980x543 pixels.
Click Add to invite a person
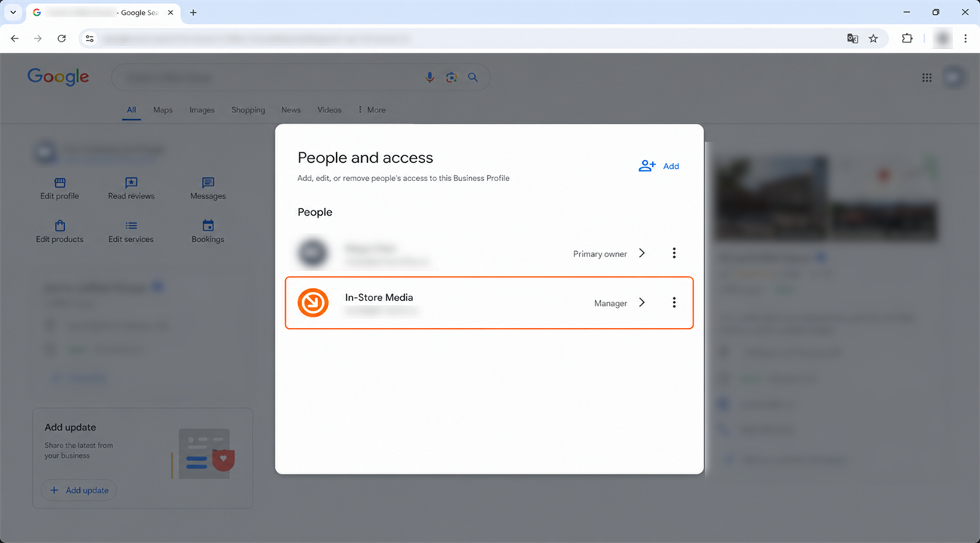(659, 166)
